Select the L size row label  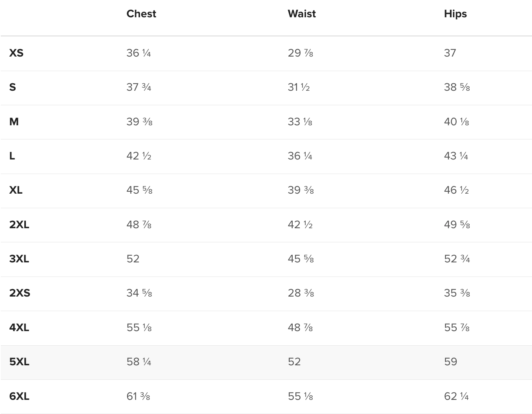point(12,156)
